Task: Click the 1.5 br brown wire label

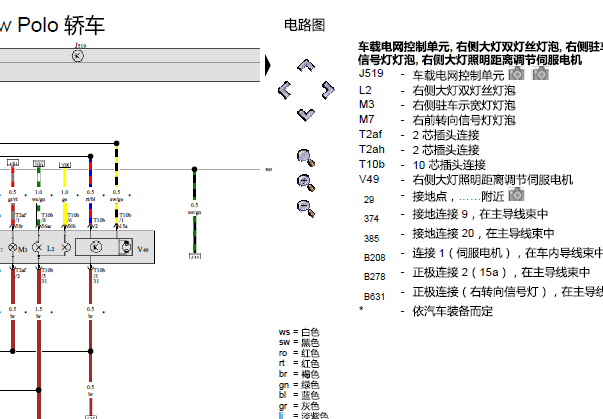Action: click(38, 313)
